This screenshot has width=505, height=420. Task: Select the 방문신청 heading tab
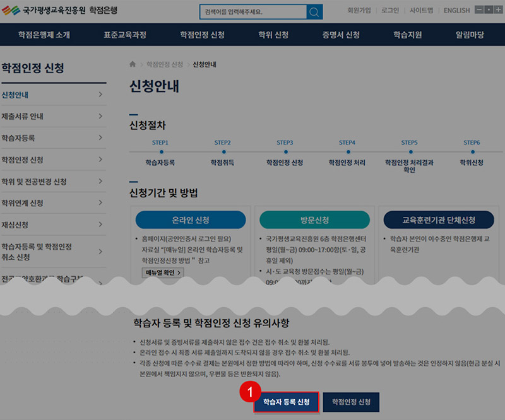click(x=314, y=220)
